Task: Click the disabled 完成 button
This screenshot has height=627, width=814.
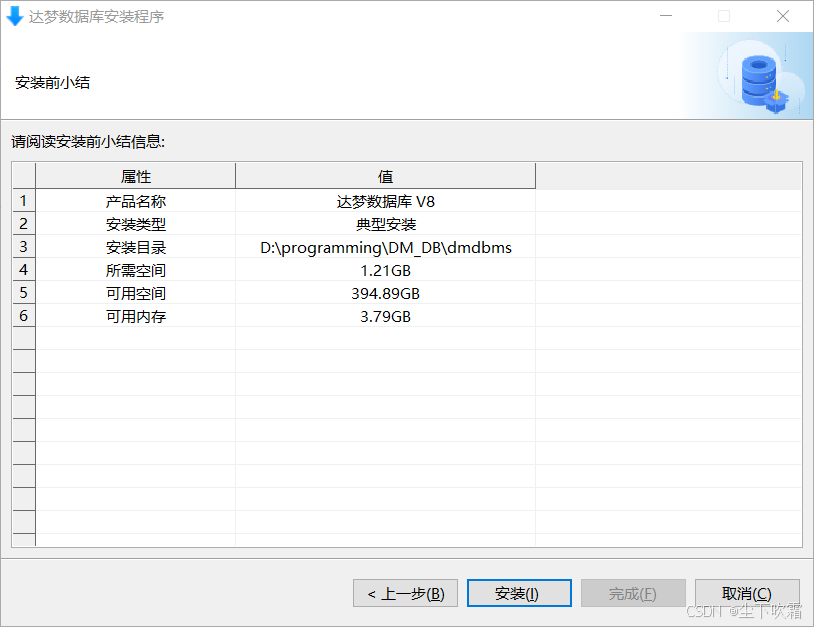Action: pos(633,592)
